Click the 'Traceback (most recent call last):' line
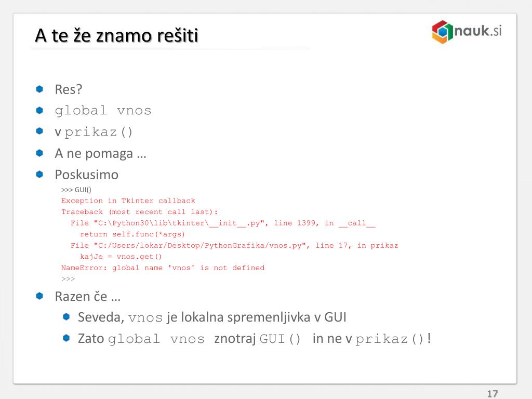 point(139,212)
